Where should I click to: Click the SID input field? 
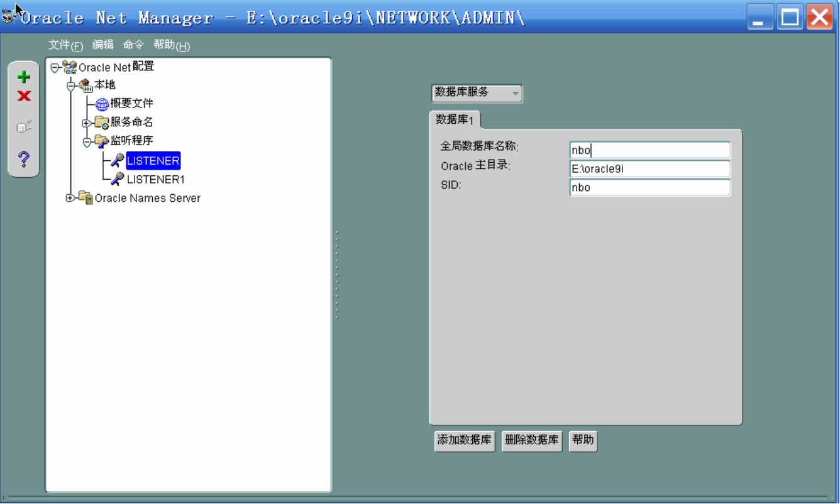click(x=650, y=187)
